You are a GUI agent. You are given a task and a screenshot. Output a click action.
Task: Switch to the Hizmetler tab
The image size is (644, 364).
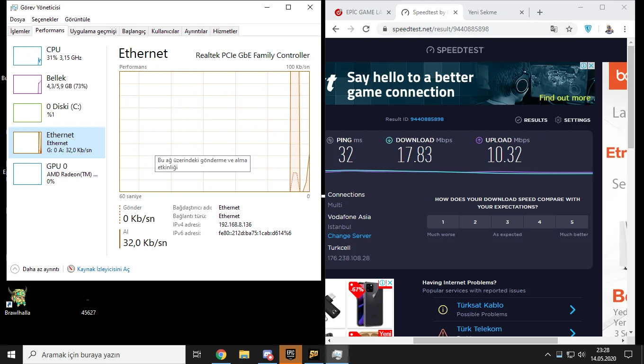pyautogui.click(x=225, y=31)
